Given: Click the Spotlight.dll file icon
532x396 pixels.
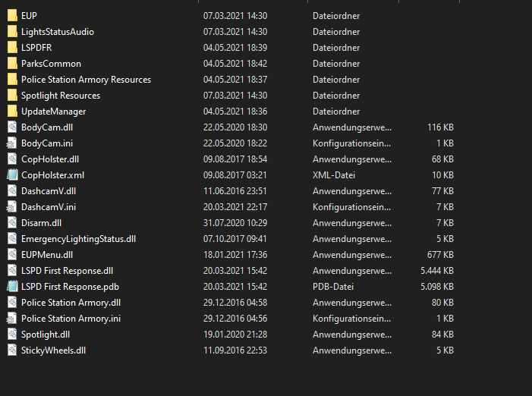Looking at the screenshot, I should [x=11, y=335].
